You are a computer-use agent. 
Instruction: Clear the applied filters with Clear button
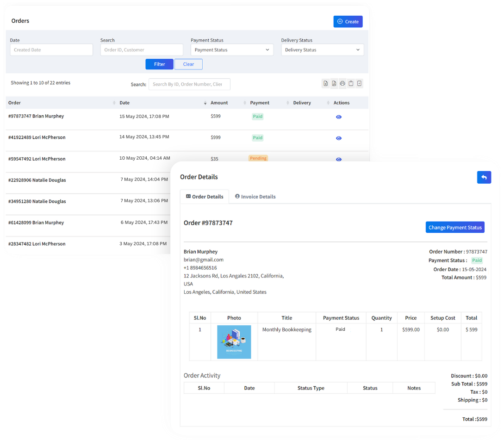(188, 64)
